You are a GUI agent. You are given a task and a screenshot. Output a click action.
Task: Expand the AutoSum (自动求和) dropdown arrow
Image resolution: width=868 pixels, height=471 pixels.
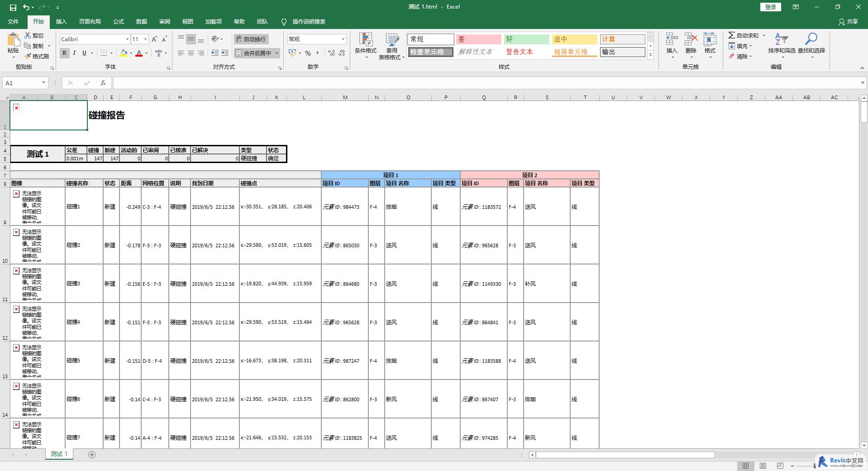tap(764, 35)
